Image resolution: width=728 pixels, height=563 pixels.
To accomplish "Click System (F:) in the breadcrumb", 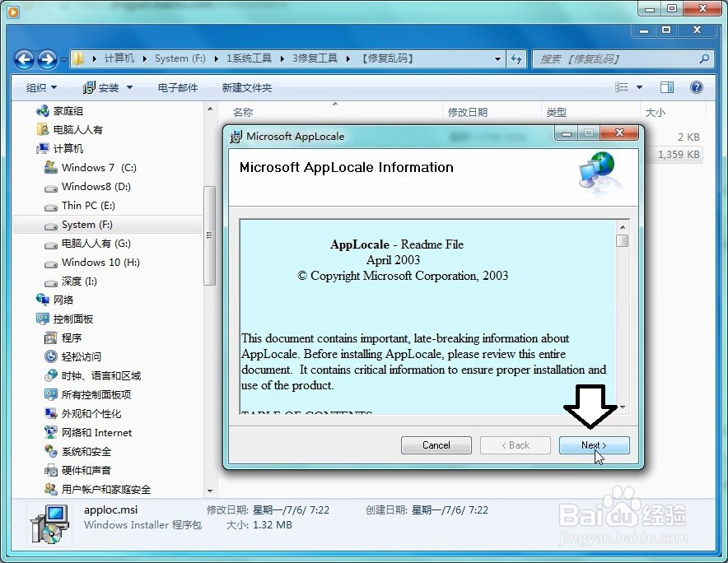I will coord(180,58).
